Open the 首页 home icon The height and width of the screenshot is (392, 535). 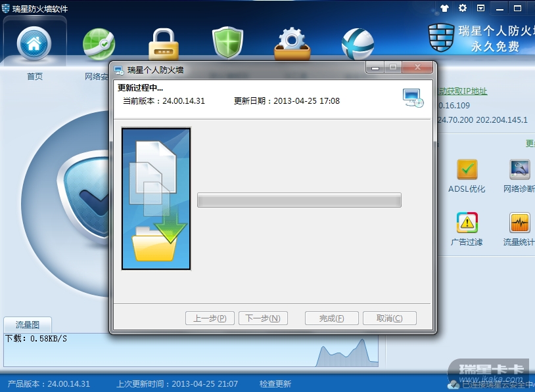tap(34, 43)
